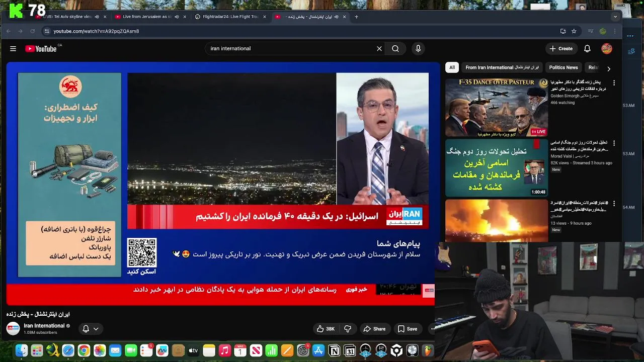Screen dimensions: 644x362
Task: Open Chrome media controls icon
Action: point(591,31)
